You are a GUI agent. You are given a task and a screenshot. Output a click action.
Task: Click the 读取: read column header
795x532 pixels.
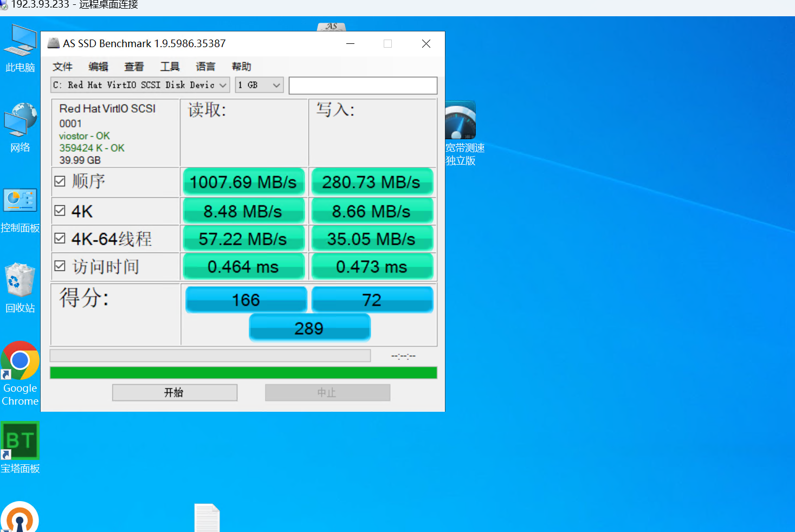point(207,110)
